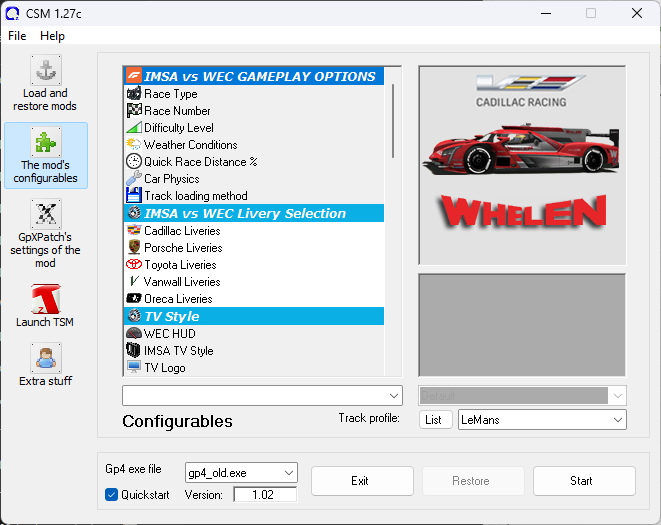Click the Vanwall Liveries logo icon
The image size is (661, 525).
pos(134,281)
